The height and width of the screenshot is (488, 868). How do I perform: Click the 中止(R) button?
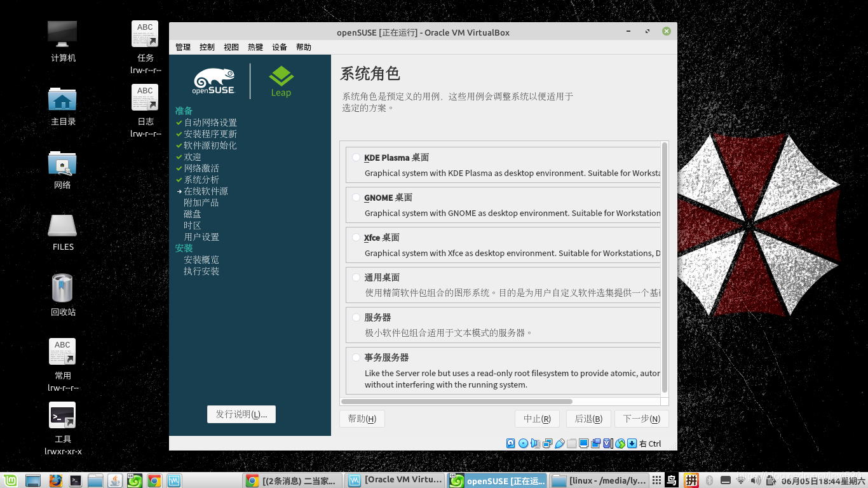(x=537, y=419)
